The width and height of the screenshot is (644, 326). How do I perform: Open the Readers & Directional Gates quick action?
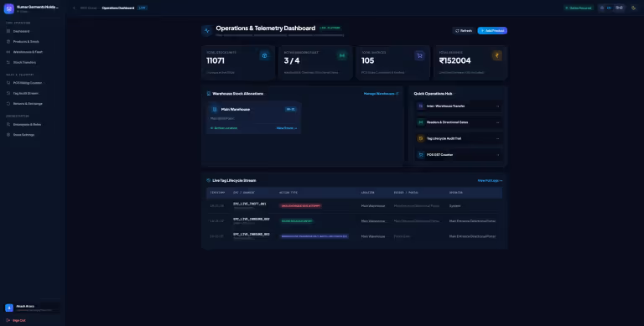[x=459, y=122]
